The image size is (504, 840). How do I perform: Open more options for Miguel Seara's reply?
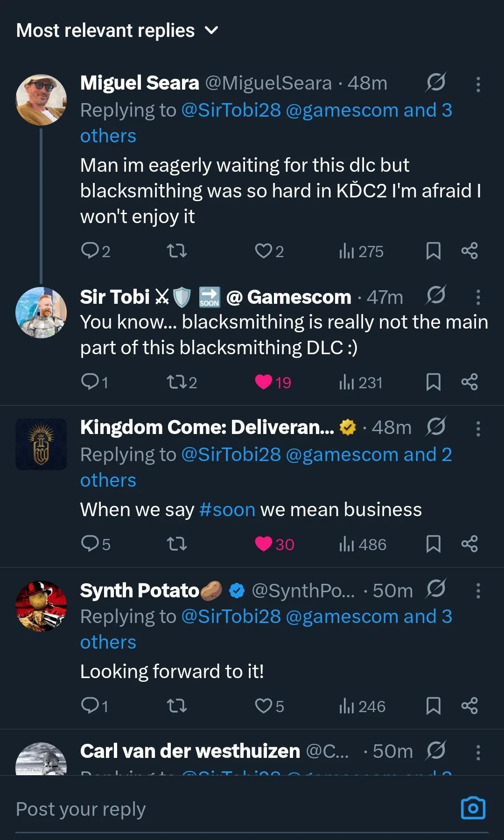click(x=478, y=84)
